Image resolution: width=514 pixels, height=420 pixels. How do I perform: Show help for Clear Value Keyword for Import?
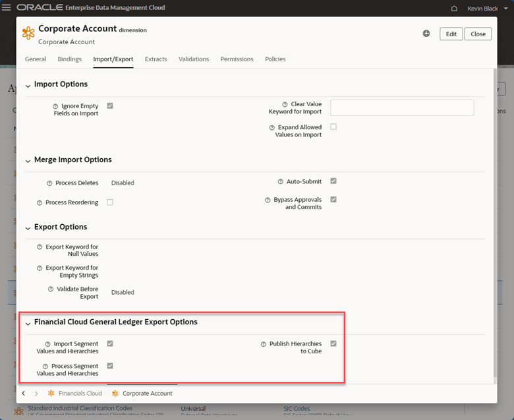pyautogui.click(x=285, y=104)
